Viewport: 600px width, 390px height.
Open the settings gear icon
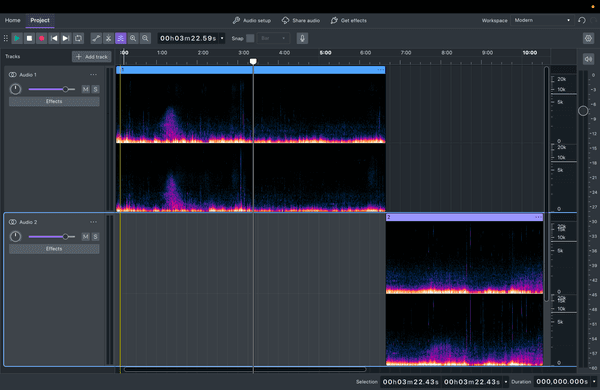click(x=588, y=38)
